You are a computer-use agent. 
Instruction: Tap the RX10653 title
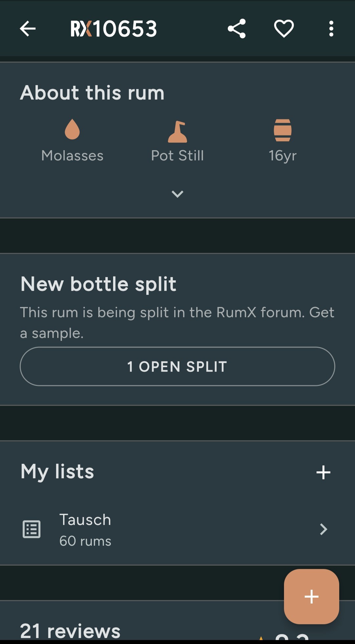[x=114, y=29]
